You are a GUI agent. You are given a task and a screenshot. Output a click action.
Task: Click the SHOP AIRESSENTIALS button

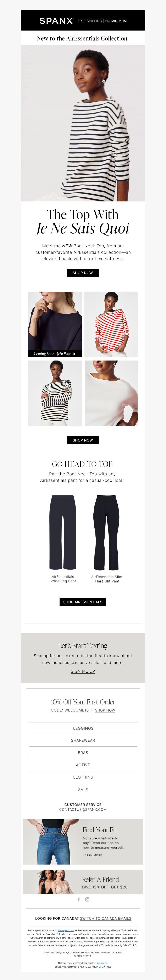tap(83, 602)
